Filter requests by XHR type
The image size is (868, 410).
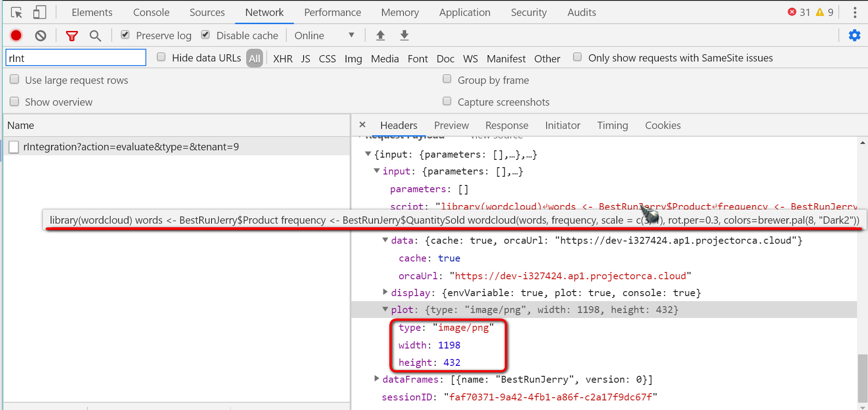pyautogui.click(x=283, y=59)
